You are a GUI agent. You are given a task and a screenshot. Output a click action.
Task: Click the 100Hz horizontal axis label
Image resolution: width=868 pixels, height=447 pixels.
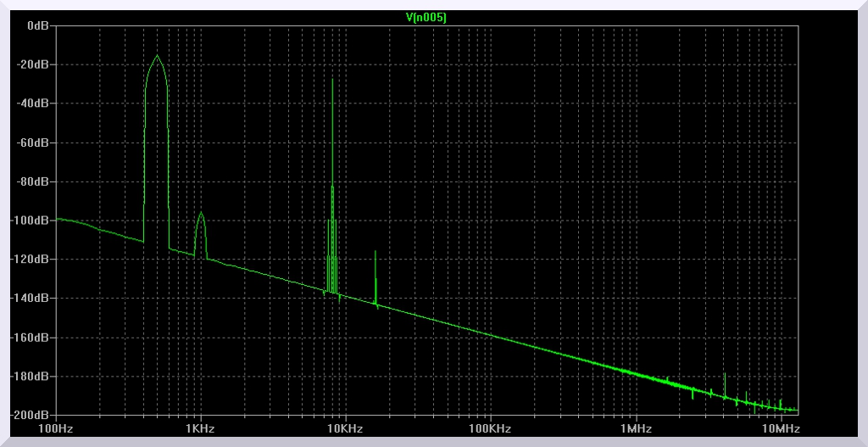point(56,429)
